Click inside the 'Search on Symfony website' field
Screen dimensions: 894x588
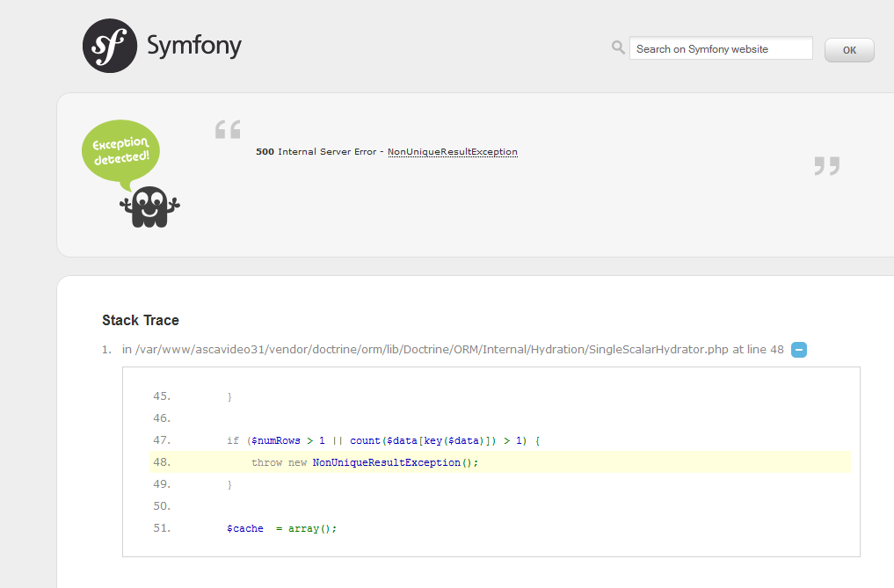click(x=721, y=48)
